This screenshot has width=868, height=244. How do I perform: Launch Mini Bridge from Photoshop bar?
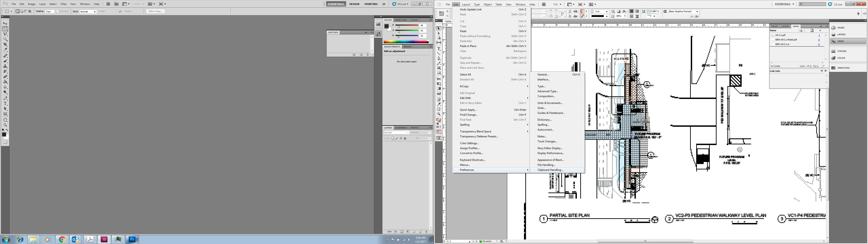pyautogui.click(x=116, y=4)
